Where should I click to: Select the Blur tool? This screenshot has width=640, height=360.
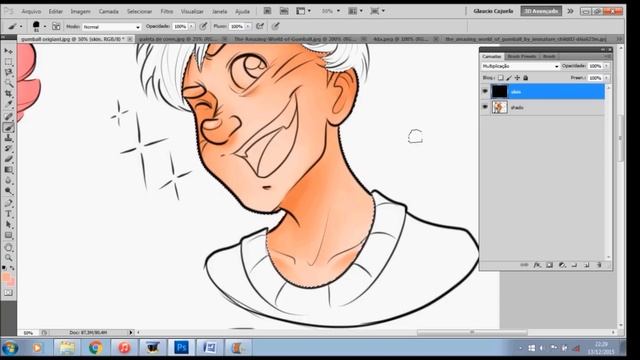tap(8, 180)
